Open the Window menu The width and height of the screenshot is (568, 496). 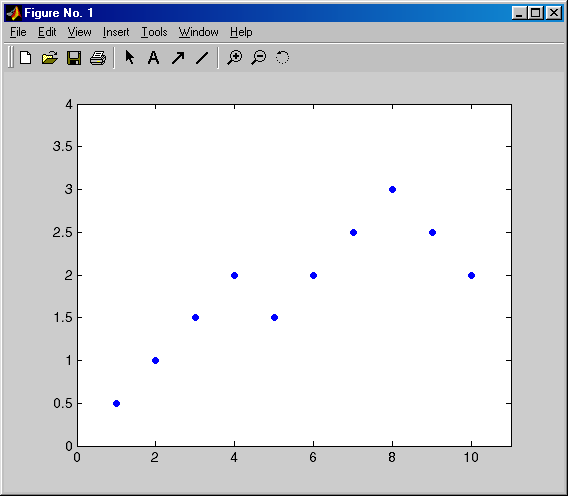(199, 32)
